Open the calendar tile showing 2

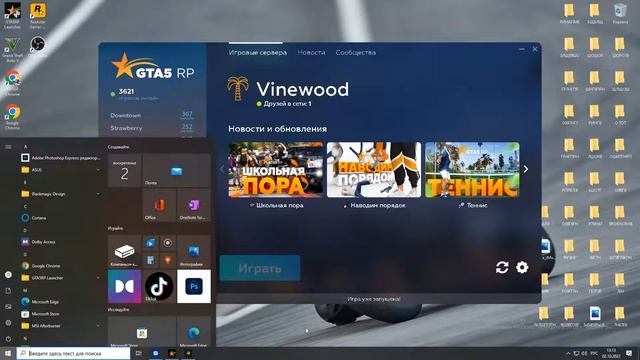point(124,170)
